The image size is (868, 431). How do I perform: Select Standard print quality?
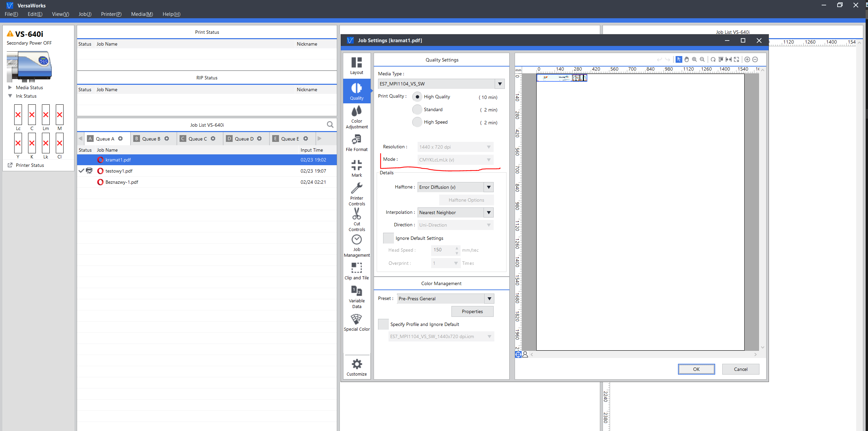417,109
